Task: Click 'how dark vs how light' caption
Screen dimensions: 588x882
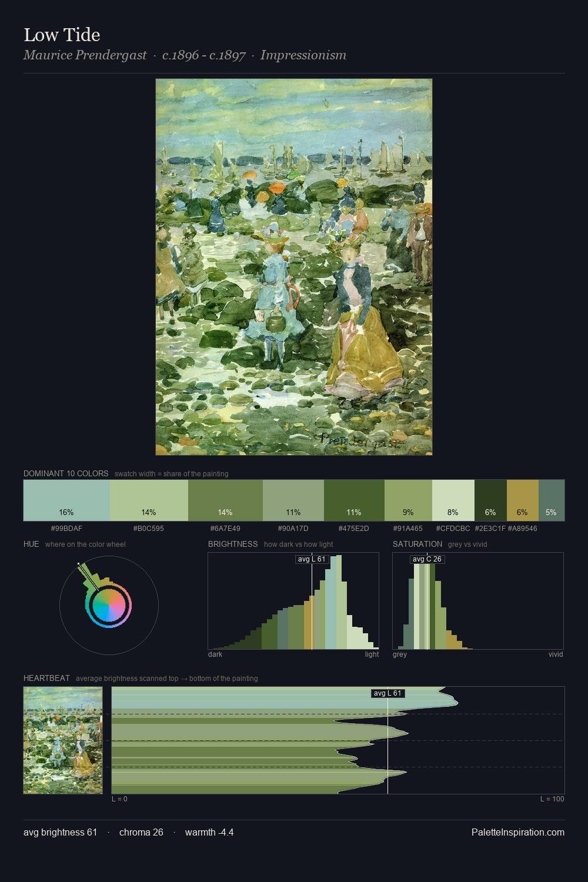Action: (298, 544)
